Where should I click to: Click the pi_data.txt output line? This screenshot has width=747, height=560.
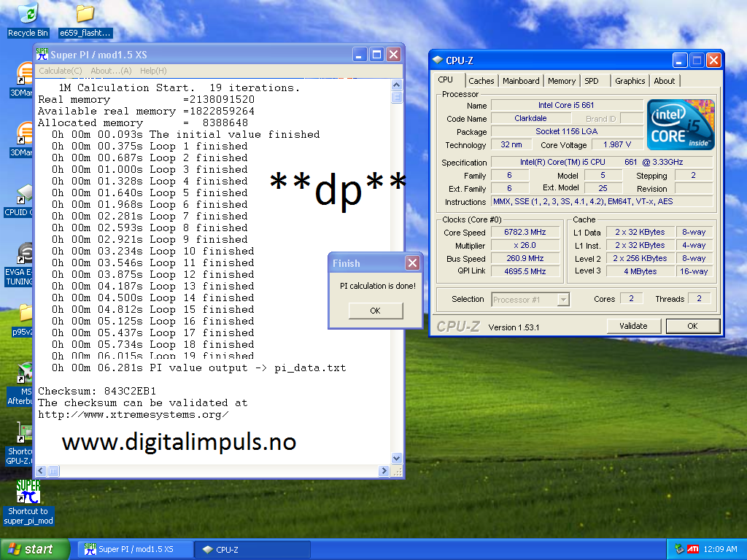[x=198, y=368]
